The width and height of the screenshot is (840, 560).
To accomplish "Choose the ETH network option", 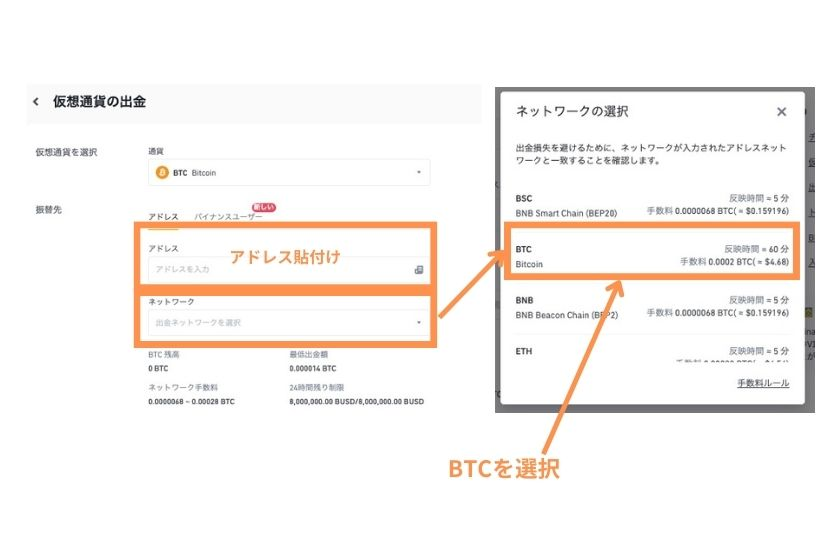I will (x=652, y=354).
